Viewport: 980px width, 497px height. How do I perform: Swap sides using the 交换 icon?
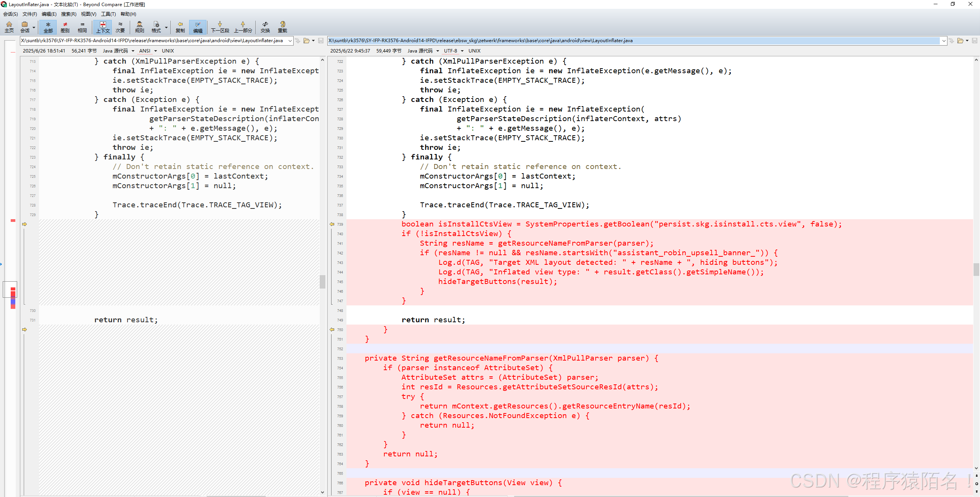(x=265, y=27)
